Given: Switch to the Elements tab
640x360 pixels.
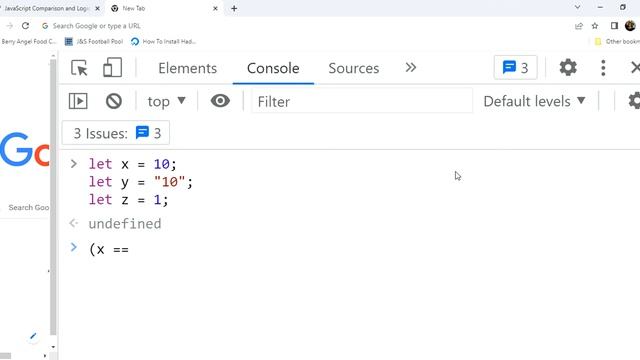Looking at the screenshot, I should click(x=187, y=68).
